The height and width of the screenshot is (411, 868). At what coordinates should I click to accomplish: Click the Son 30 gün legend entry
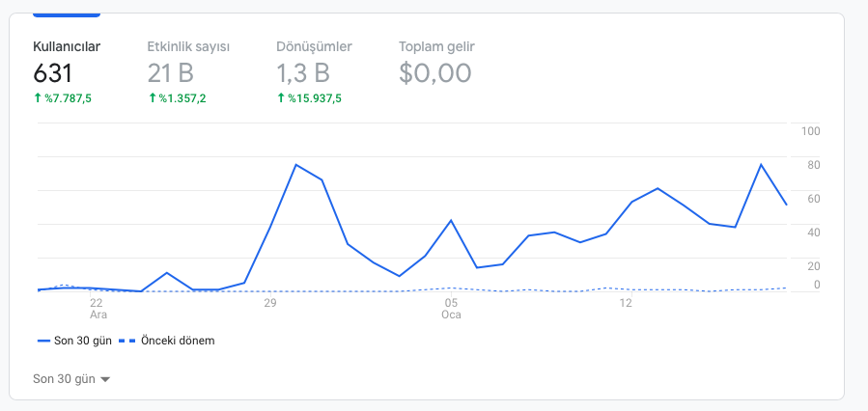point(74,341)
